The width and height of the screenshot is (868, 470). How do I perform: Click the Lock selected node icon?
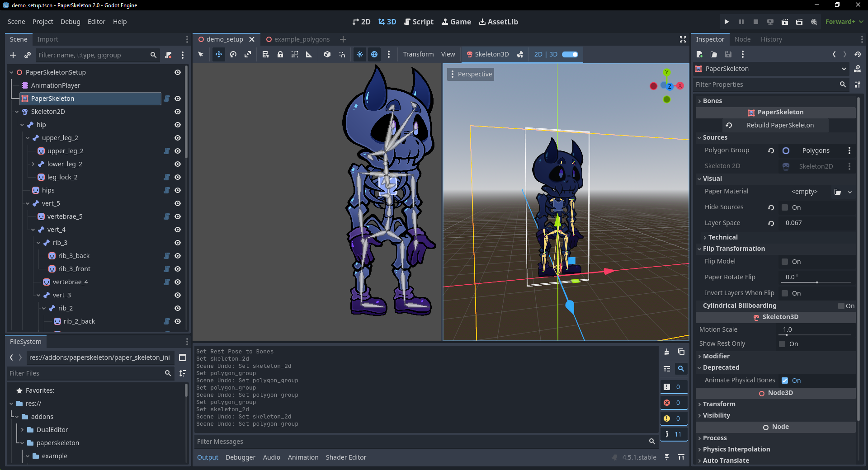(280, 54)
